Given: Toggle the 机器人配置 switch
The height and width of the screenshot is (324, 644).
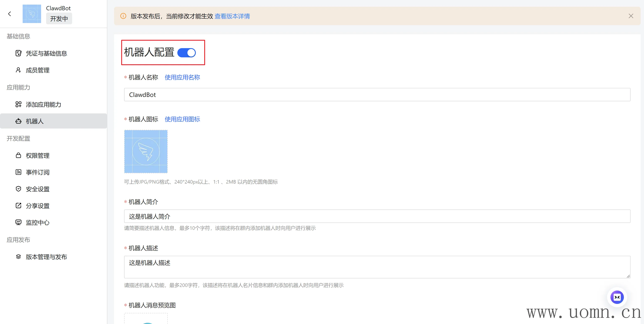Looking at the screenshot, I should point(187,53).
